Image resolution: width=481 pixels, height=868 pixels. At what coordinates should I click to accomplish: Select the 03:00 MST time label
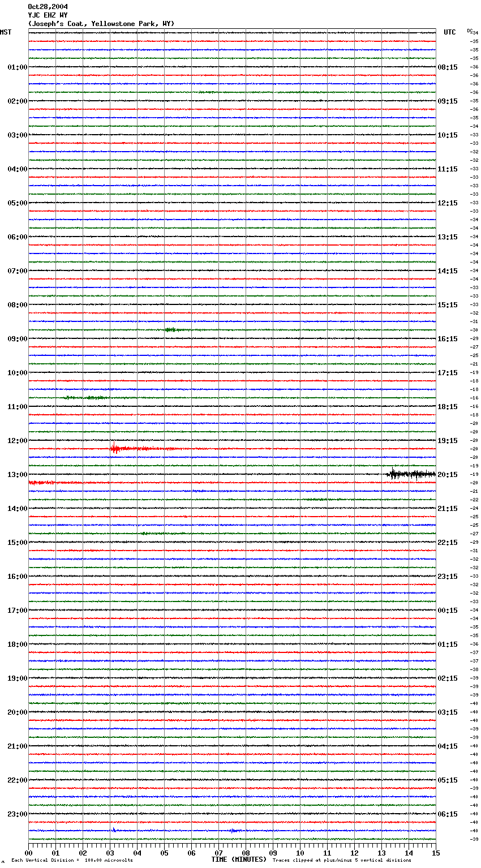click(x=18, y=135)
